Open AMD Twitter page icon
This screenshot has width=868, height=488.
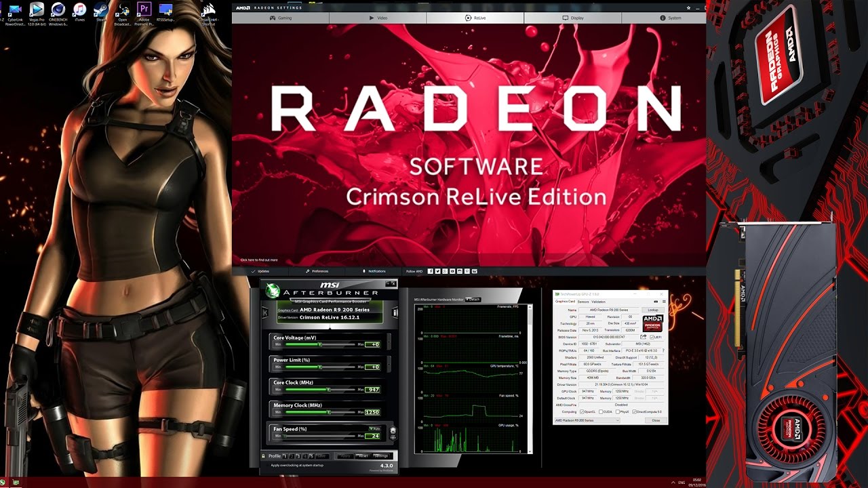tap(438, 271)
